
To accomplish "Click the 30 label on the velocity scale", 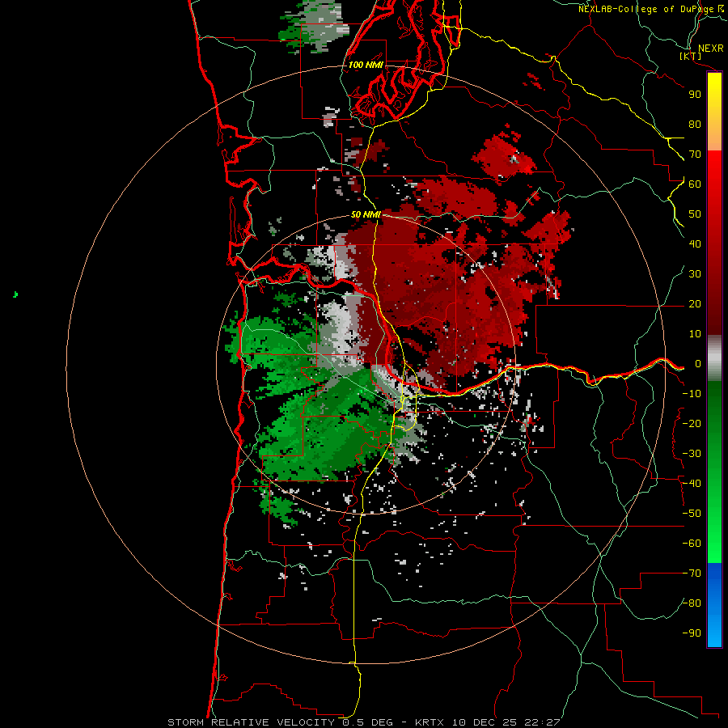I will (695, 274).
